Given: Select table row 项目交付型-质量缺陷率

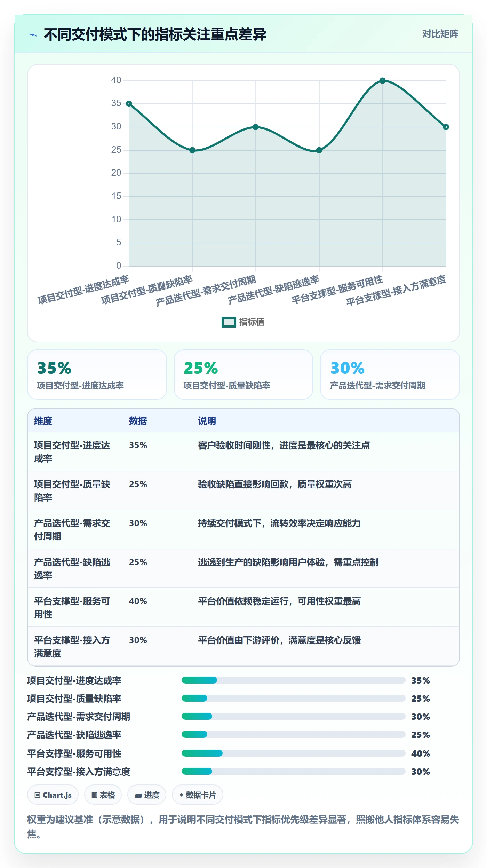Looking at the screenshot, I should click(x=243, y=491).
